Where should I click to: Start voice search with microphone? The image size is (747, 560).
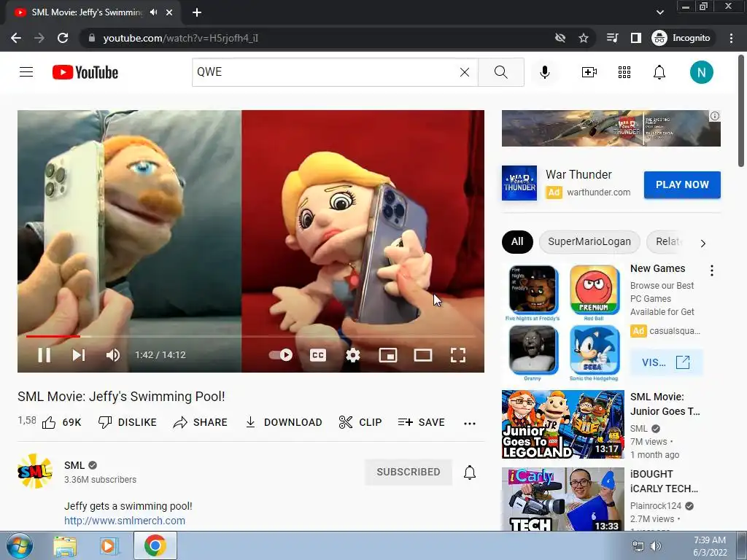[544, 72]
